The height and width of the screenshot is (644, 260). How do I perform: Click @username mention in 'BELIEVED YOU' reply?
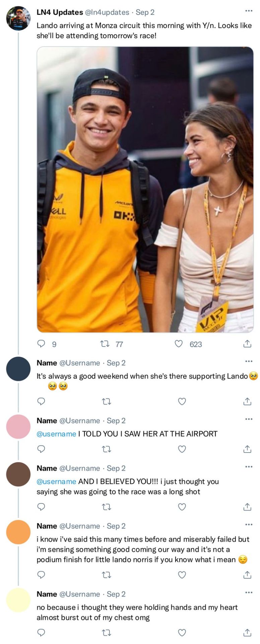point(56,481)
